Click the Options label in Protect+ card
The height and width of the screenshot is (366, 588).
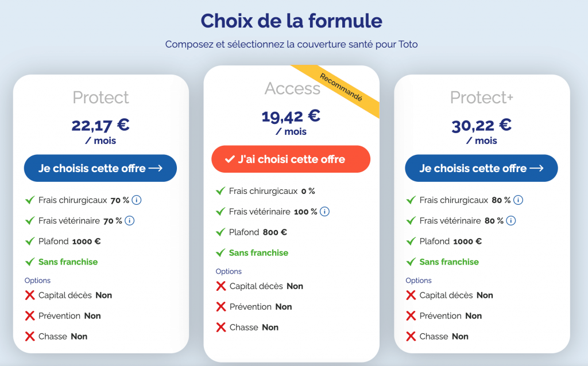point(419,281)
